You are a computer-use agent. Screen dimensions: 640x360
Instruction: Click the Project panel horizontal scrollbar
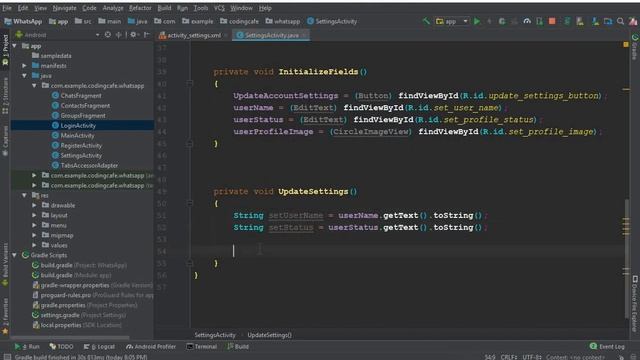(70, 338)
